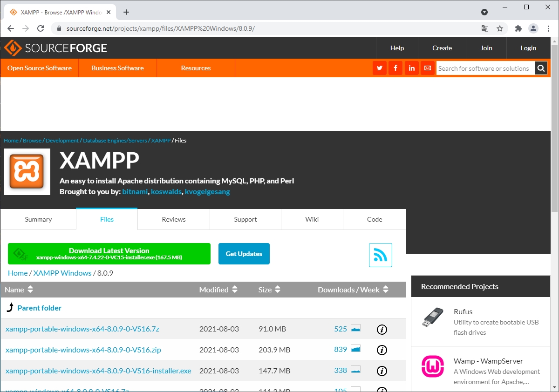Click the Facebook social icon

click(x=395, y=68)
